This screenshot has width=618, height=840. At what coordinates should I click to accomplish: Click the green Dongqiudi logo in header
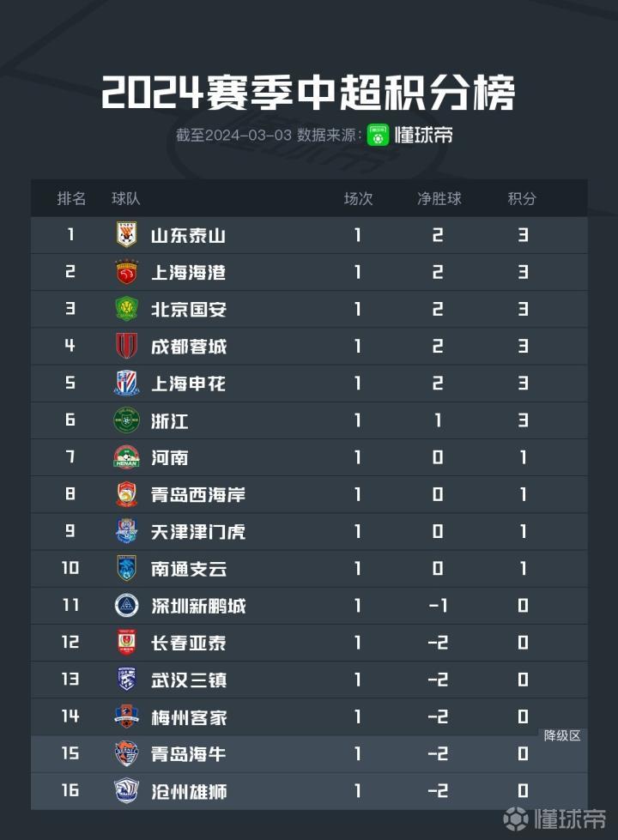coord(379,136)
